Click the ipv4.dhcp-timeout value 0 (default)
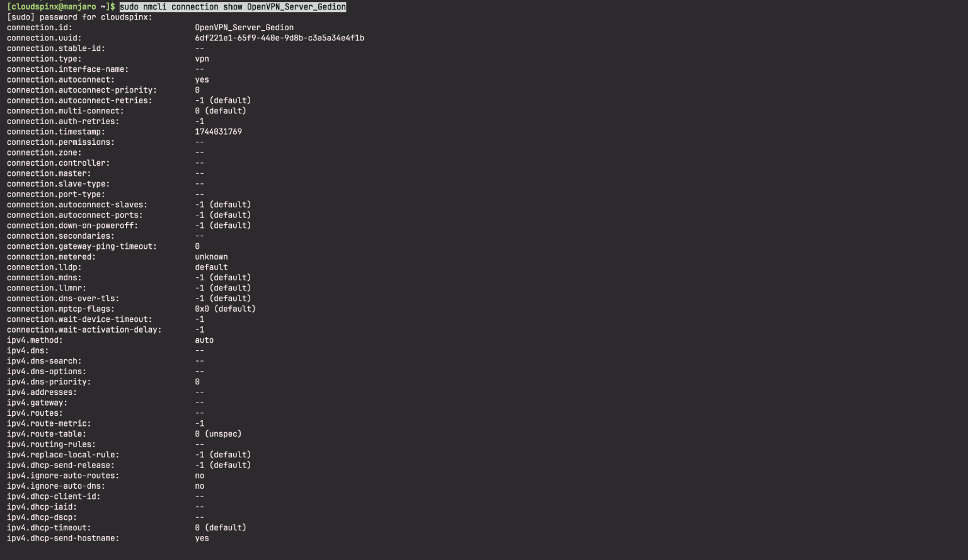Viewport: 968px width, 560px height. pos(221,527)
